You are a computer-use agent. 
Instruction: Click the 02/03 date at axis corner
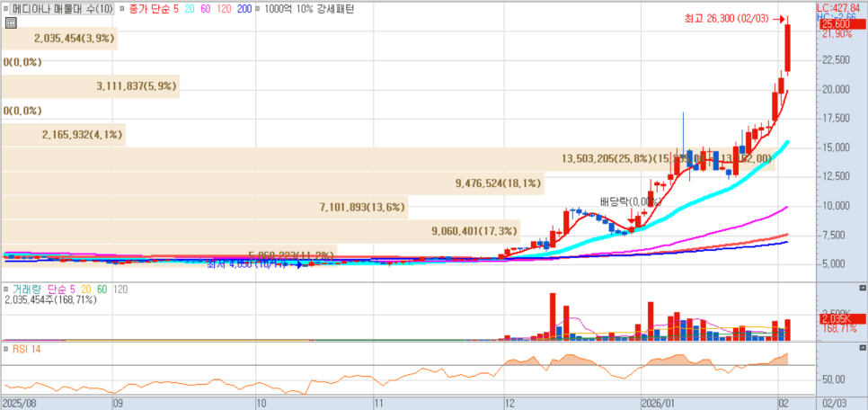833,402
